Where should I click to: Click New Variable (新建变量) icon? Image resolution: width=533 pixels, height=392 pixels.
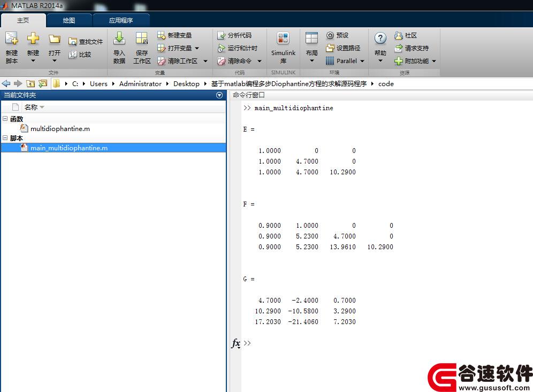(x=161, y=35)
